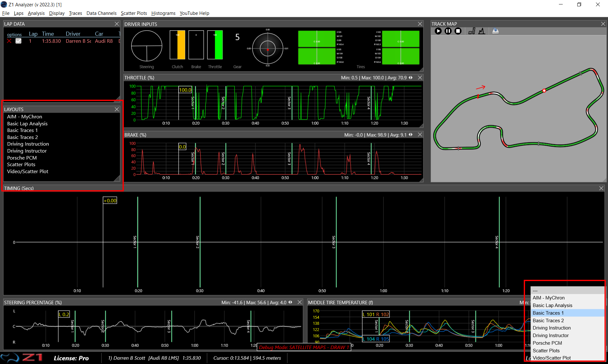Close the Lap Data panel
Viewport: 608px width, 364px height.
click(117, 24)
